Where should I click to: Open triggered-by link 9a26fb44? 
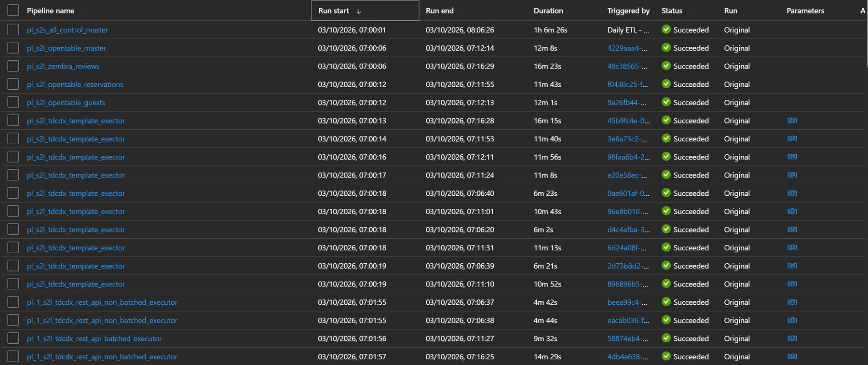(627, 103)
